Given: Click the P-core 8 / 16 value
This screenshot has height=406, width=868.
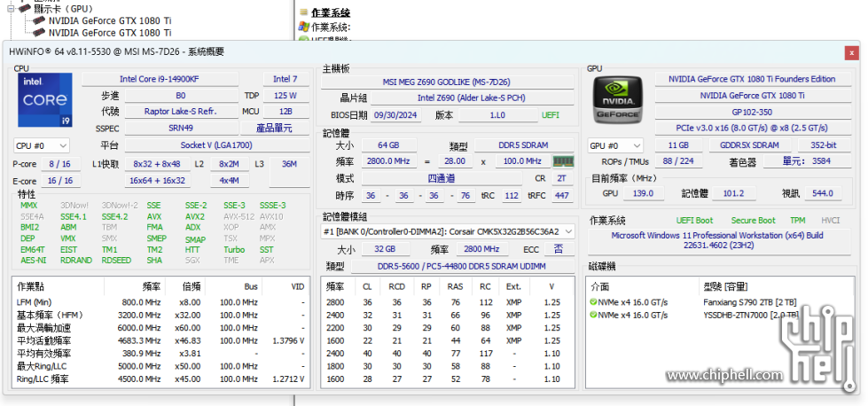Looking at the screenshot, I should click(59, 164).
